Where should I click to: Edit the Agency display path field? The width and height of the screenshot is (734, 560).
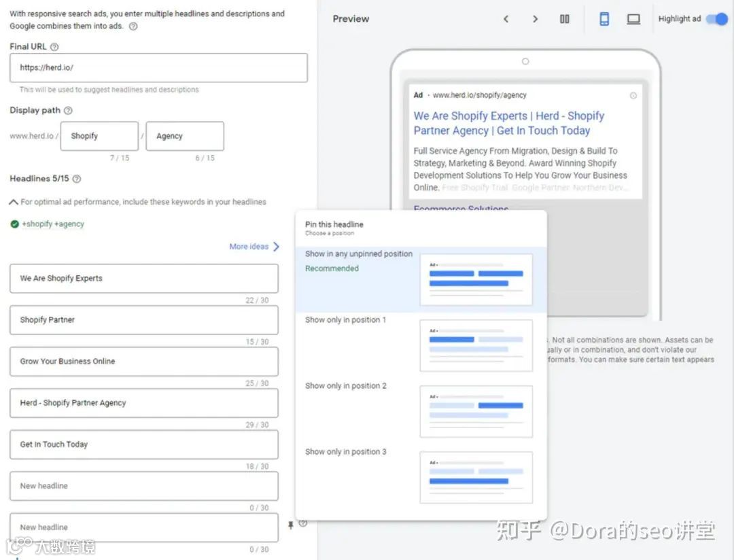point(185,136)
